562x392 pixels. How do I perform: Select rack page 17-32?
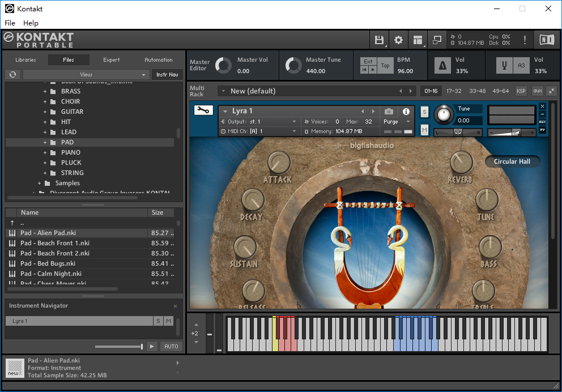point(454,91)
